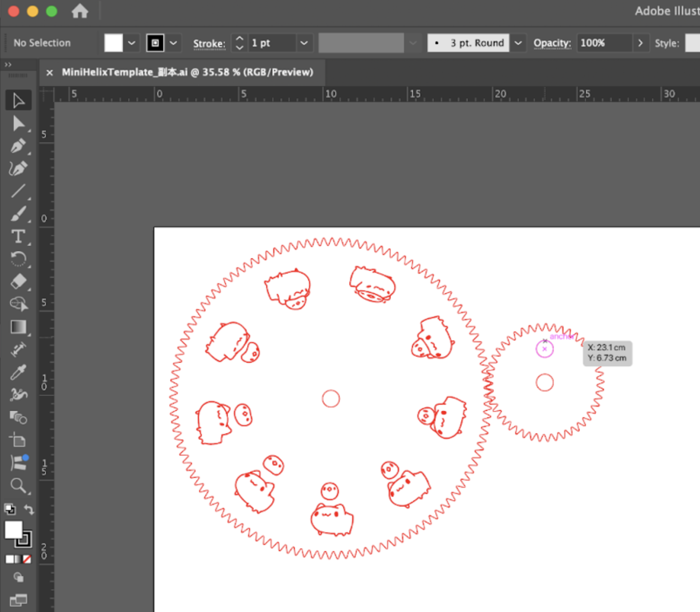Image resolution: width=700 pixels, height=612 pixels.
Task: Select the Direct Selection tool
Action: coord(18,123)
